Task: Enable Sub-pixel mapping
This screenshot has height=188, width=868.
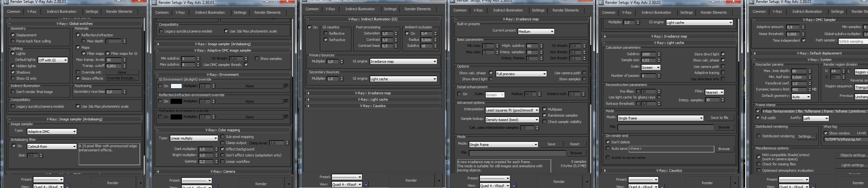Action: coord(222,137)
